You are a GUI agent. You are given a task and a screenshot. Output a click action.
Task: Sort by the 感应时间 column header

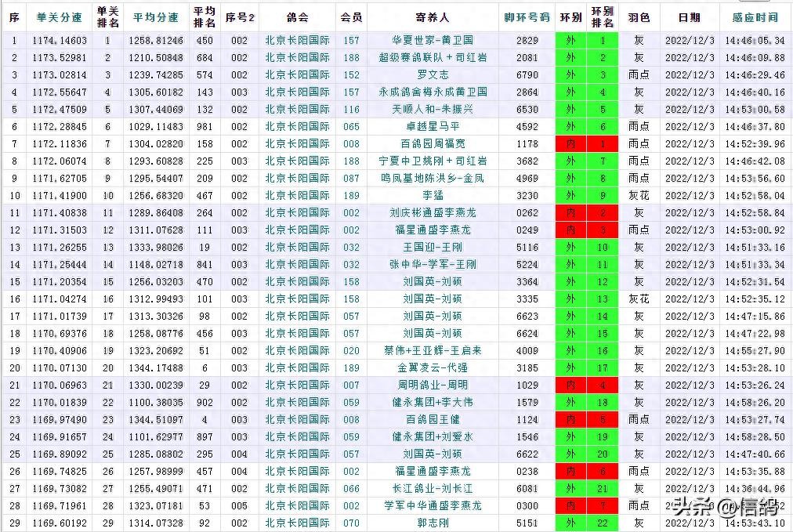pyautogui.click(x=755, y=16)
